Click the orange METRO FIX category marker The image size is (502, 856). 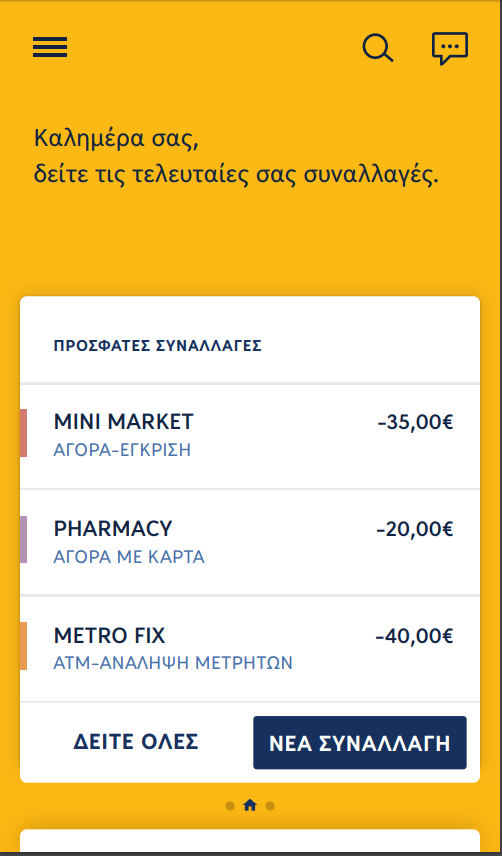pyautogui.click(x=23, y=646)
